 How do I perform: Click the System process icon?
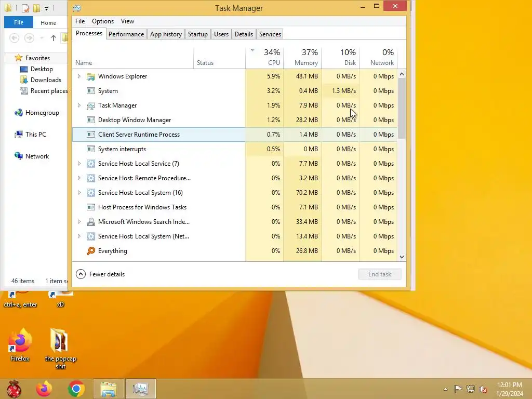click(90, 91)
